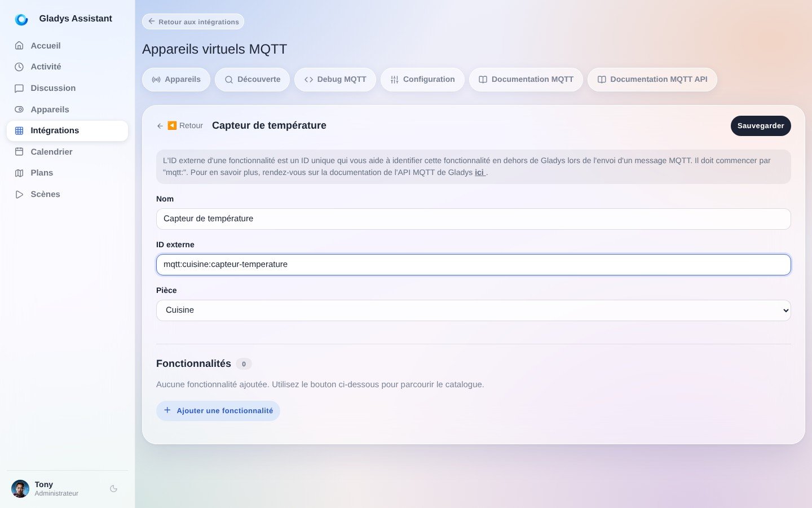812x508 pixels.
Task: Click the plus icon in Ajouter une fonctionnalité
Action: [167, 410]
